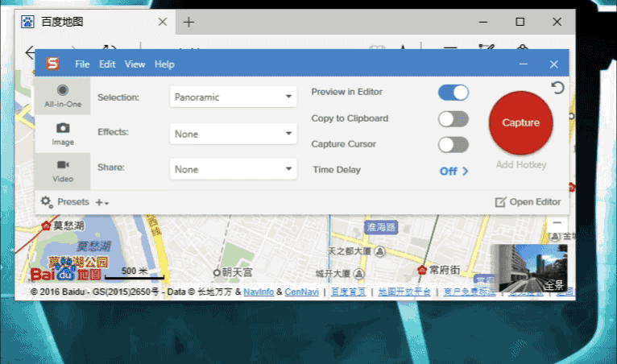Image resolution: width=617 pixels, height=364 pixels.
Task: Switch to the Image capture tab
Action: (63, 134)
